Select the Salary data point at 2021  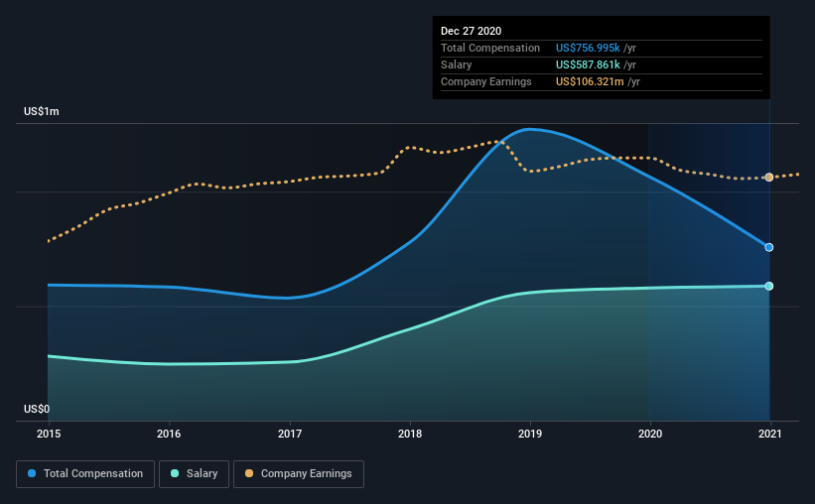pyautogui.click(x=769, y=287)
